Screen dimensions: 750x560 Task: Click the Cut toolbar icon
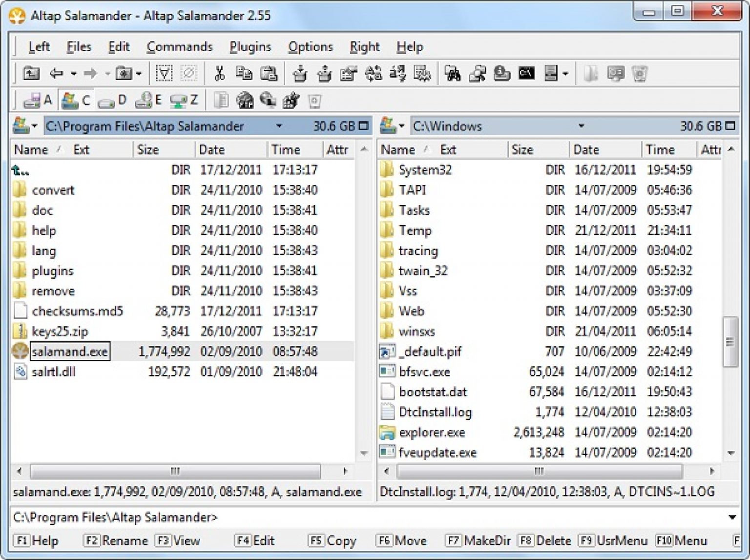[219, 74]
